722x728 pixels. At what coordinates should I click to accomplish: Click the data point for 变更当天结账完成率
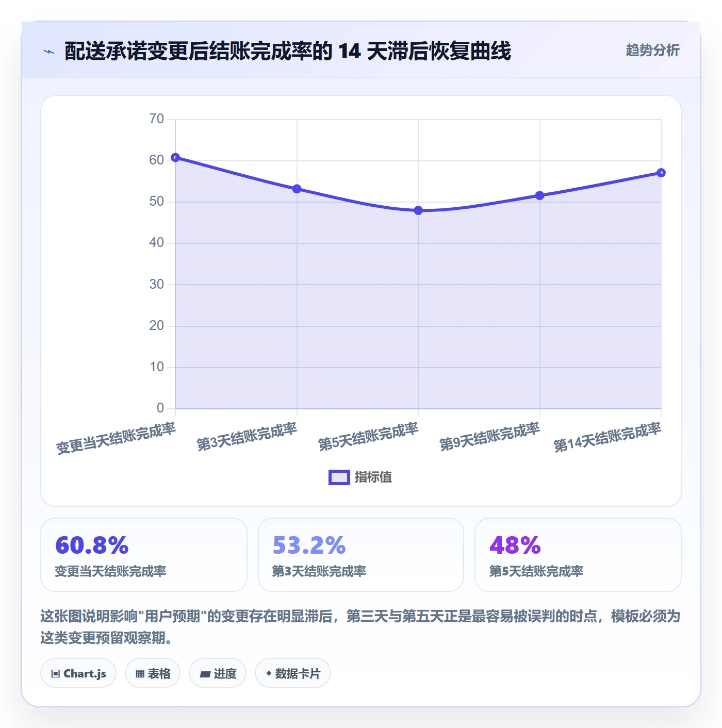tap(175, 157)
